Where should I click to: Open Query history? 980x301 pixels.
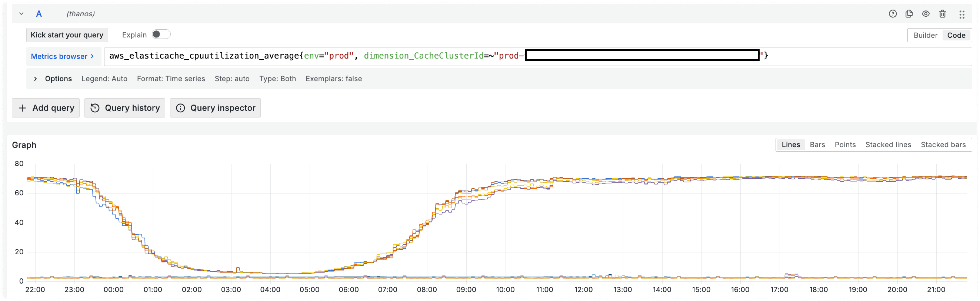[125, 108]
